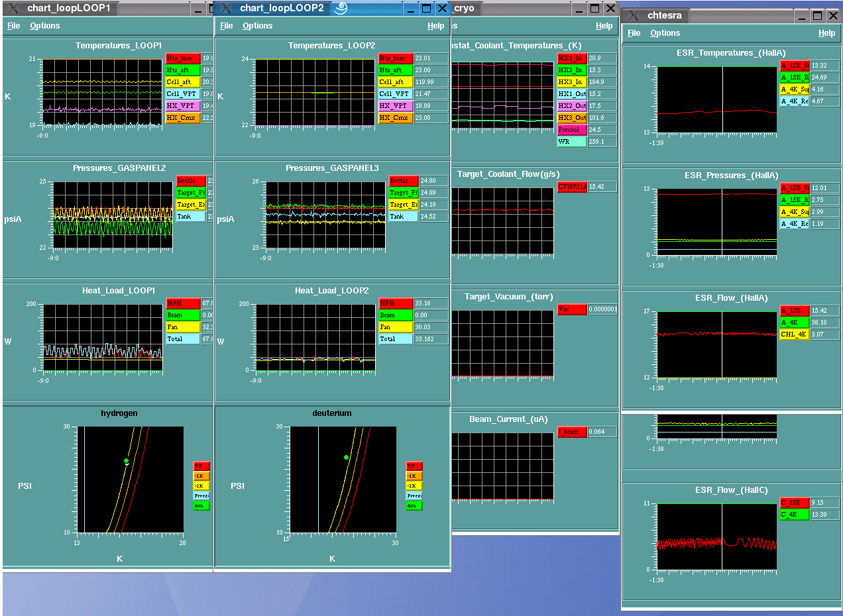The height and width of the screenshot is (616, 843).
Task: Select -1K legend in deuterium chart
Action: pyautogui.click(x=414, y=476)
